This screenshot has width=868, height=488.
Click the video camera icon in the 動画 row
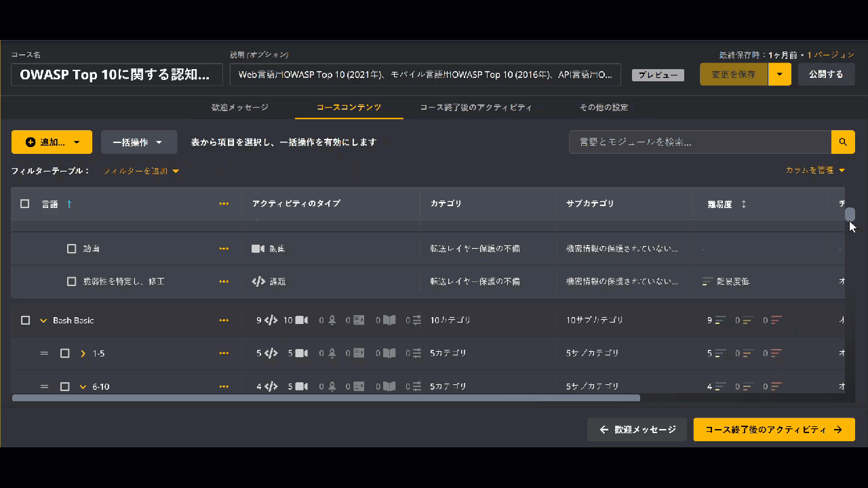tap(258, 249)
